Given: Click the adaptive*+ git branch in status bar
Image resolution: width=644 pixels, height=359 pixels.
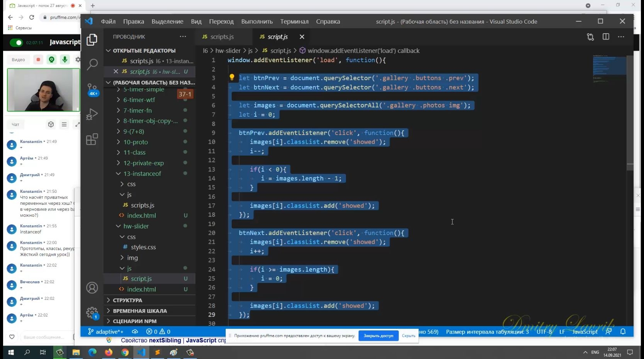Looking at the screenshot, I should (x=105, y=332).
